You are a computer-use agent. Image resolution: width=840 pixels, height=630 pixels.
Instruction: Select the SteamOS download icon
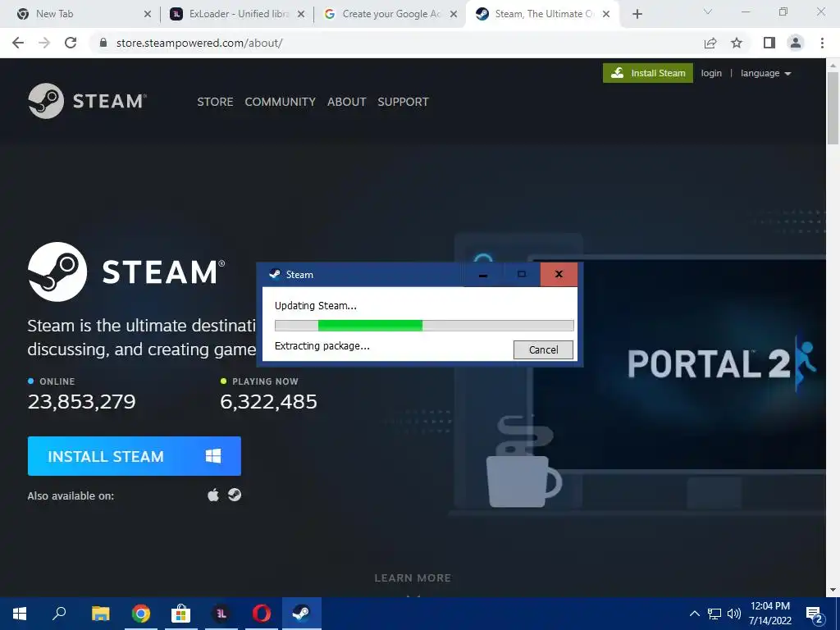[234, 495]
